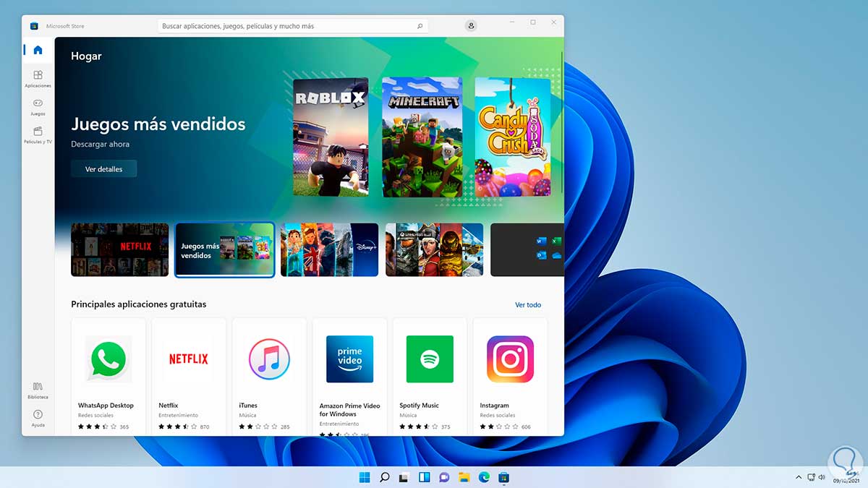
Task: Click the store search input field
Action: [x=293, y=26]
